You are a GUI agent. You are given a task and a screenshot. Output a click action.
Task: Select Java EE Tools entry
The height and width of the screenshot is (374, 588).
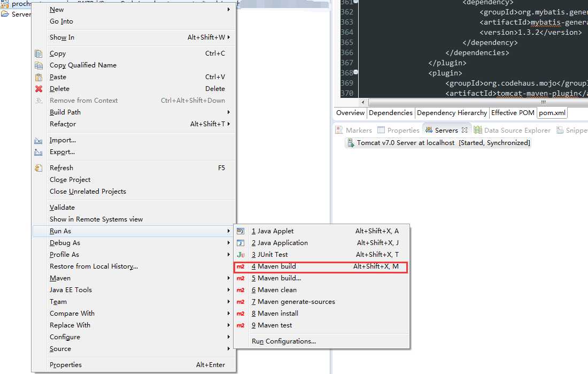pyautogui.click(x=134, y=290)
